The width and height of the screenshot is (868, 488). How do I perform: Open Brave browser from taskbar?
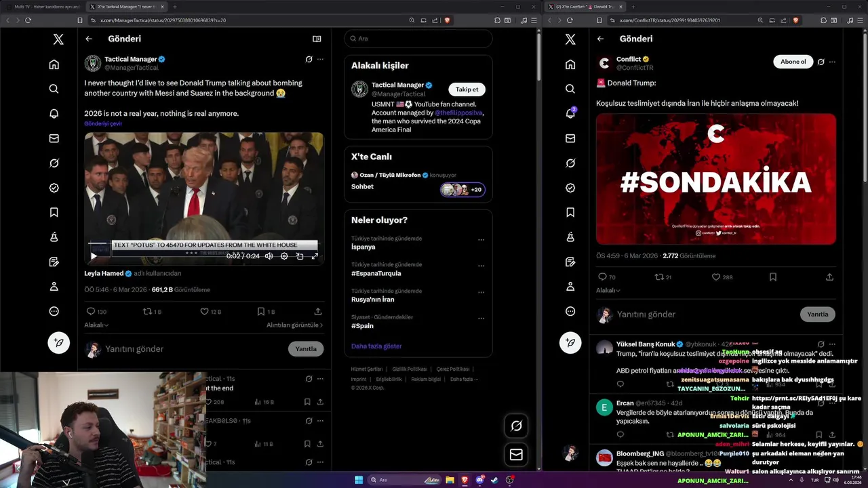coord(465,480)
